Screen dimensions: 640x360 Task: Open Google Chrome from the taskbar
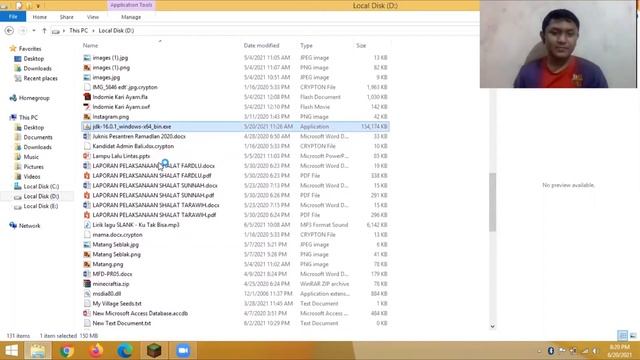click(x=67, y=351)
